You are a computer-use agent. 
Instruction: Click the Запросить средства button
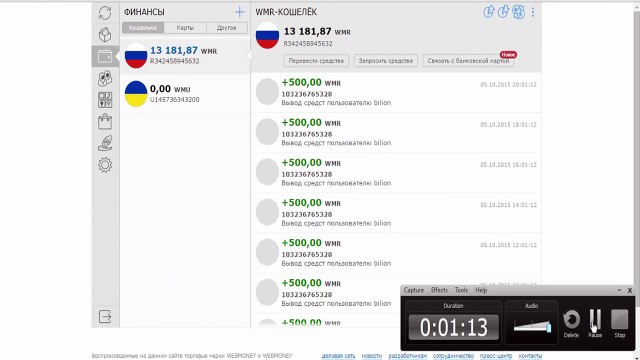point(386,61)
